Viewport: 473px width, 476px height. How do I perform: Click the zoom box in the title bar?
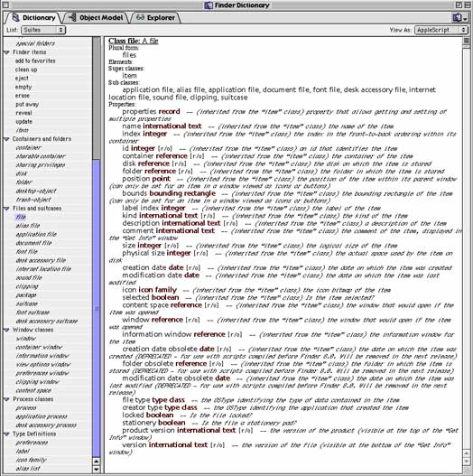click(459, 5)
